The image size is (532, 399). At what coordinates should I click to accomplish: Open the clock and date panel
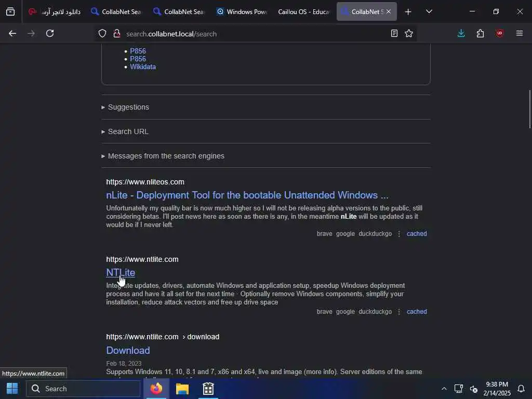point(497,389)
